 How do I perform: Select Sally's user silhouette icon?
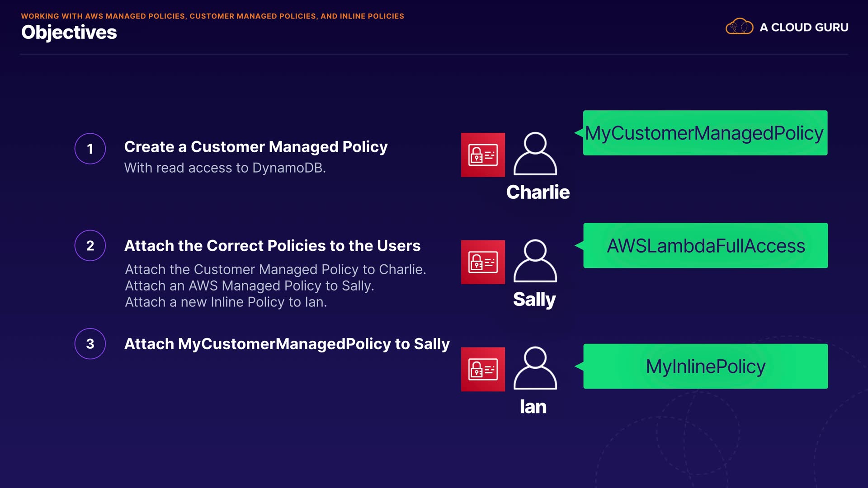point(535,261)
